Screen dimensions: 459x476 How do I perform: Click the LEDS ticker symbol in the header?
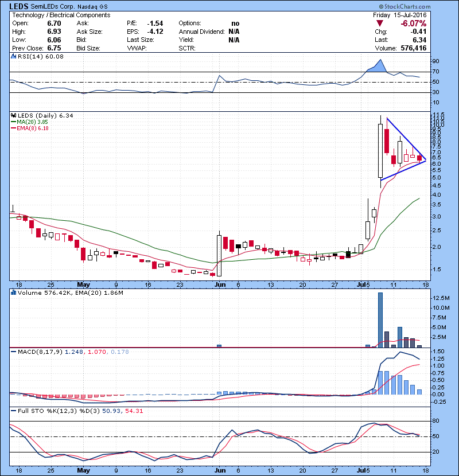pyautogui.click(x=19, y=6)
